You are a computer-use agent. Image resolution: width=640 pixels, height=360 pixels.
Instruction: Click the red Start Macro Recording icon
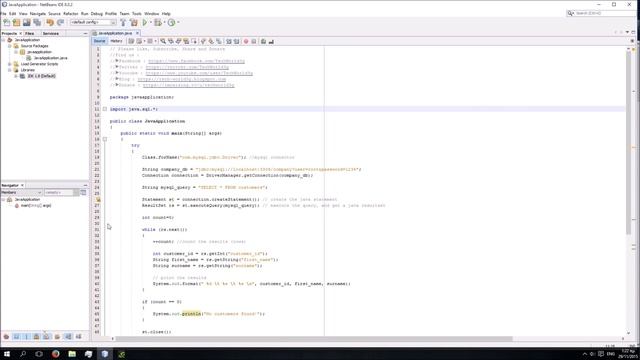(246, 41)
